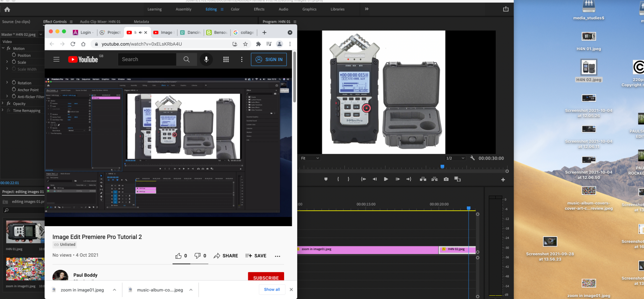This screenshot has height=299, width=644.
Task: Toggle animation stopwatch for Rotation
Action: (14, 83)
